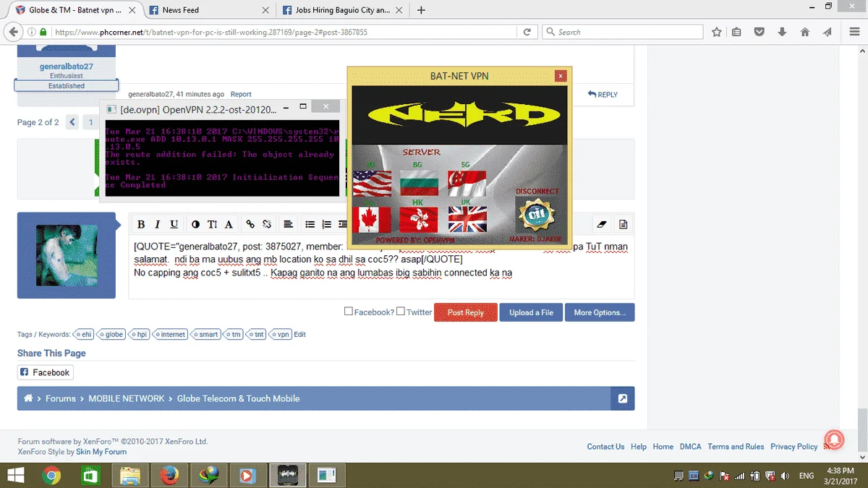Image resolution: width=868 pixels, height=488 pixels.
Task: Share this page via Facebook button
Action: click(46, 372)
